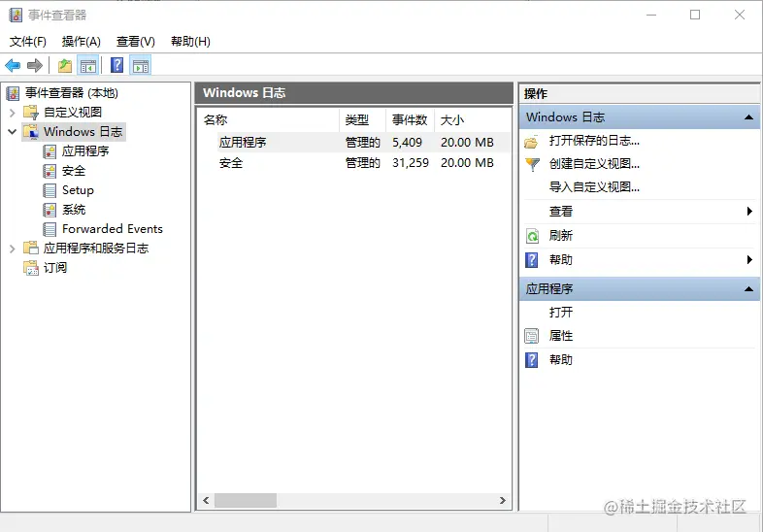Expand the 应用程序和服务日志 tree node arrow

[x=13, y=249]
